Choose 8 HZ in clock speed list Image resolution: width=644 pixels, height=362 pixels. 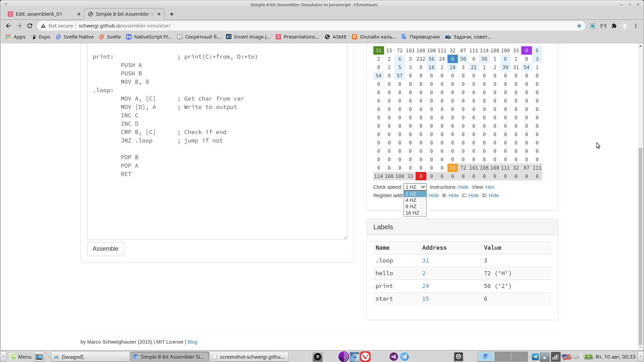coord(411,206)
